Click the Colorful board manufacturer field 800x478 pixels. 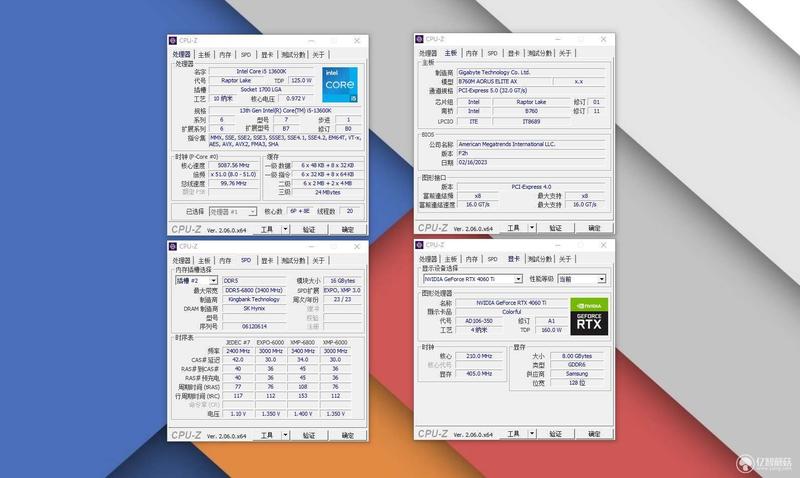pyautogui.click(x=511, y=312)
